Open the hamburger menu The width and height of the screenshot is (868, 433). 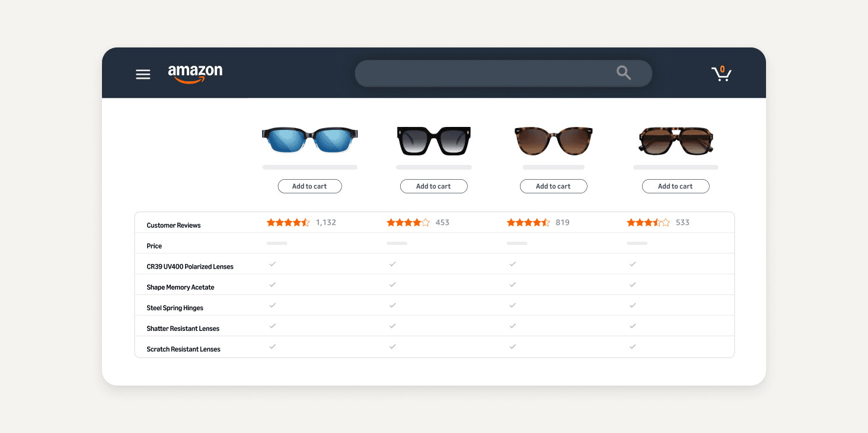point(143,74)
